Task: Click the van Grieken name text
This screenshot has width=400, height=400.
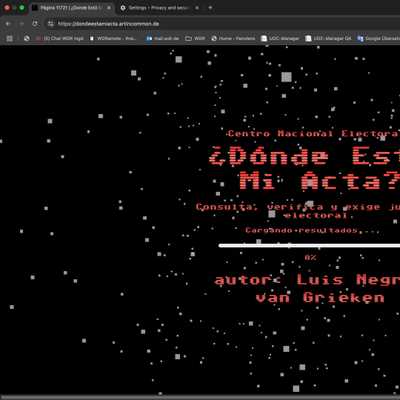Action: pyautogui.click(x=320, y=297)
